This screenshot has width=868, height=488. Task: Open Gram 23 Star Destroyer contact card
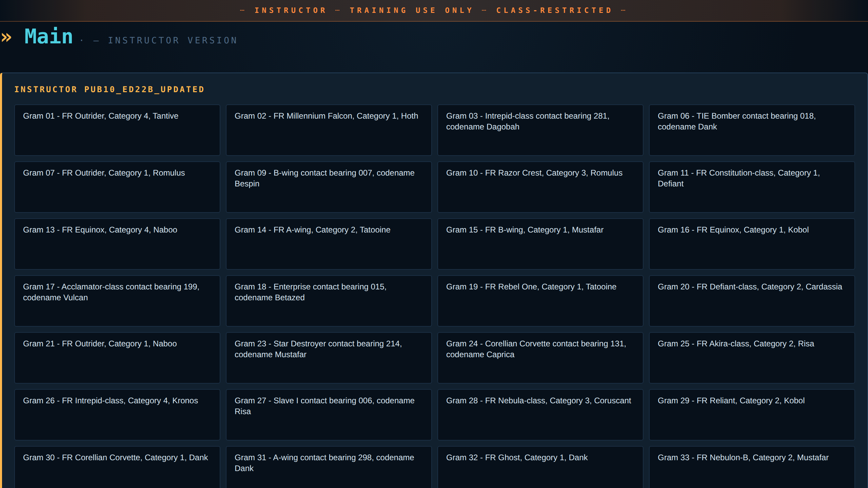click(329, 358)
